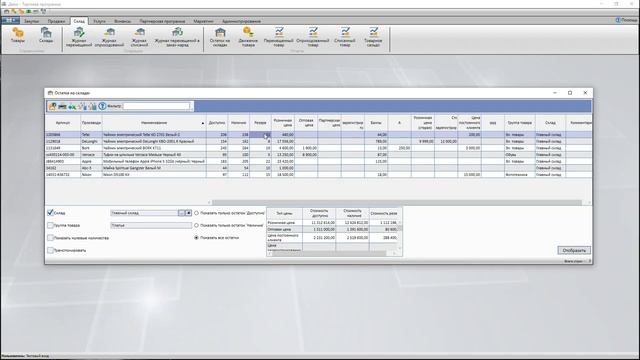Sort by the Резерв column header
Screen dimensions: 640x360
tap(260, 123)
